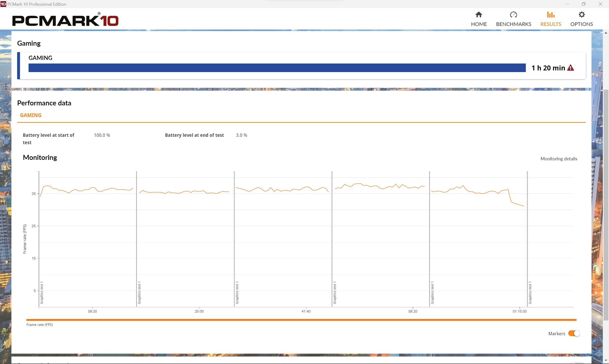Minimize the PCMark 10 window
This screenshot has height=364, width=609.
pyautogui.click(x=567, y=4)
